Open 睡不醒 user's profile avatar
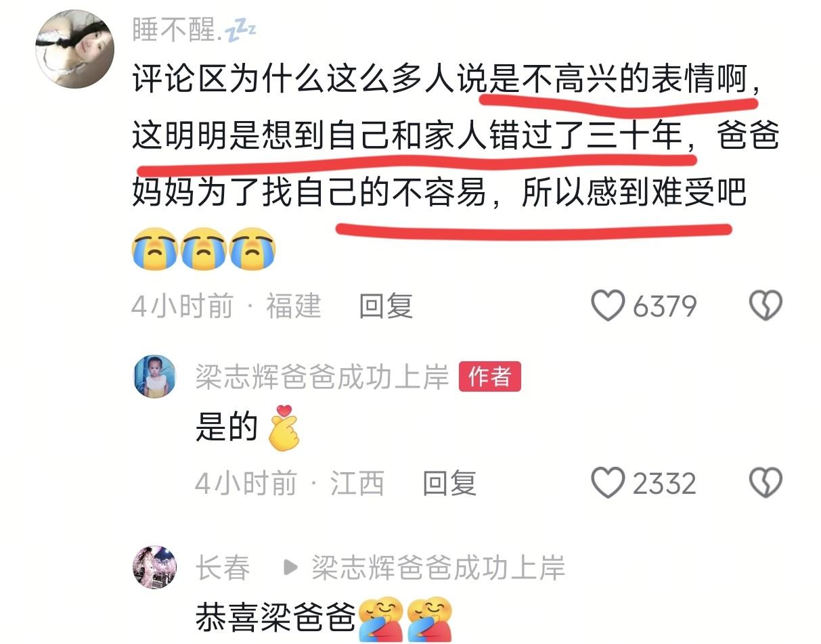The image size is (821, 644). (x=74, y=49)
